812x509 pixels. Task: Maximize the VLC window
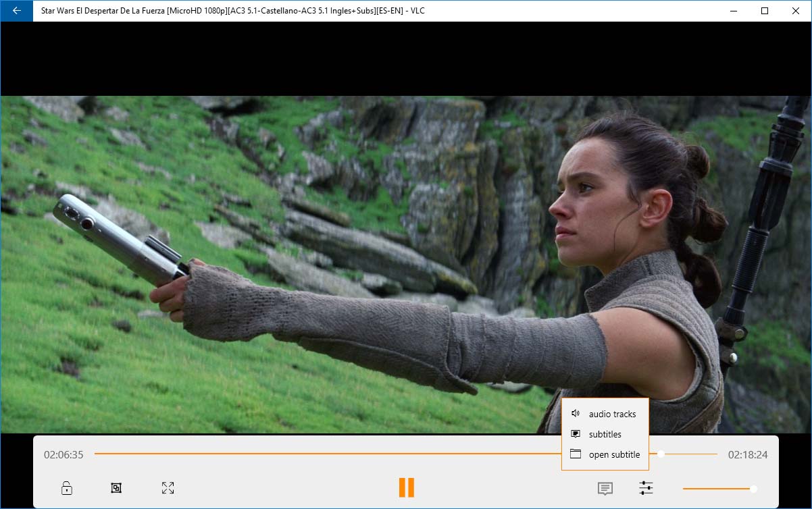[x=765, y=11]
